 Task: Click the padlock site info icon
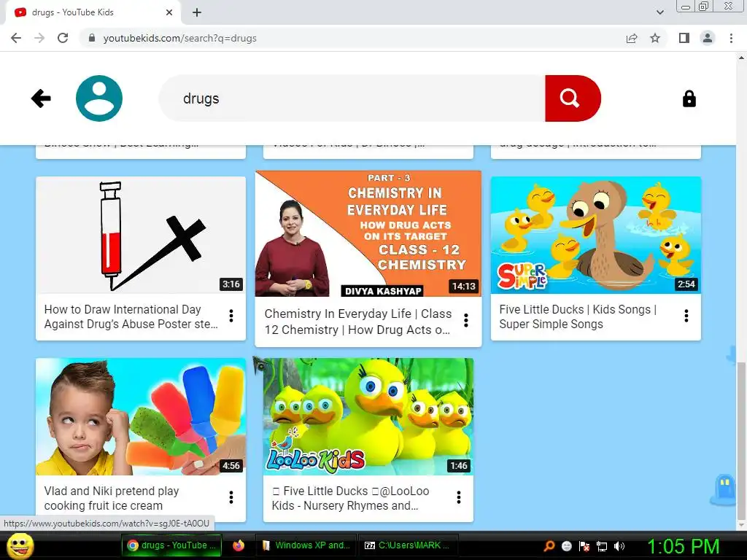coord(92,38)
